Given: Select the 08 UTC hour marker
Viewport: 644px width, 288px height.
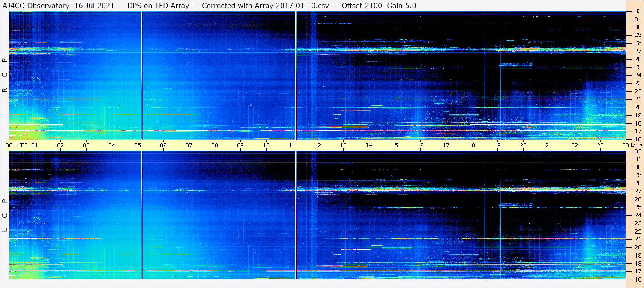Looking at the screenshot, I should (215, 145).
